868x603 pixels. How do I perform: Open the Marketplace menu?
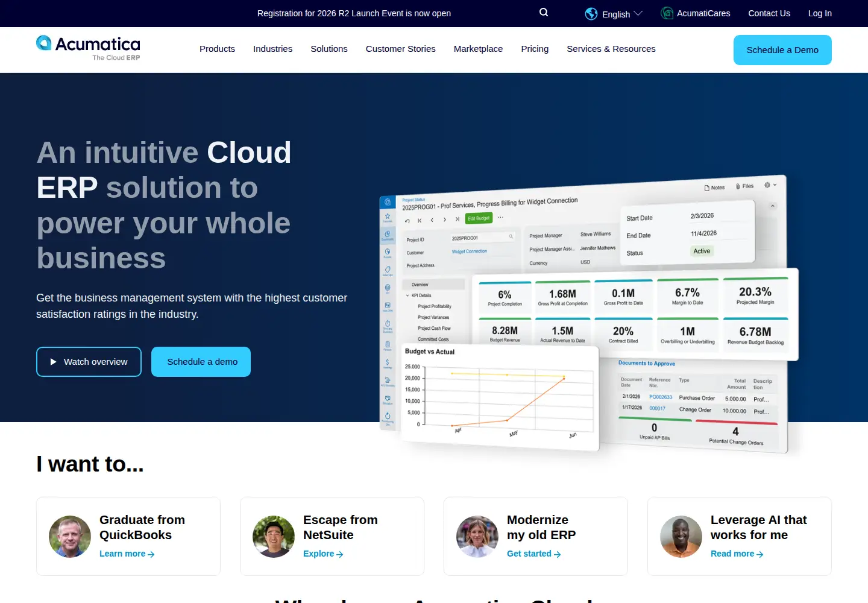click(478, 49)
